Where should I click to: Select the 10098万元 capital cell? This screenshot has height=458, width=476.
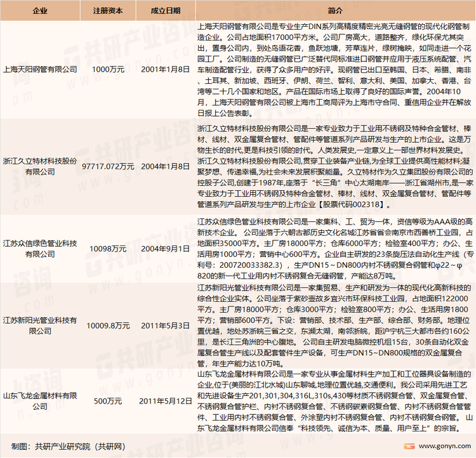(108, 249)
